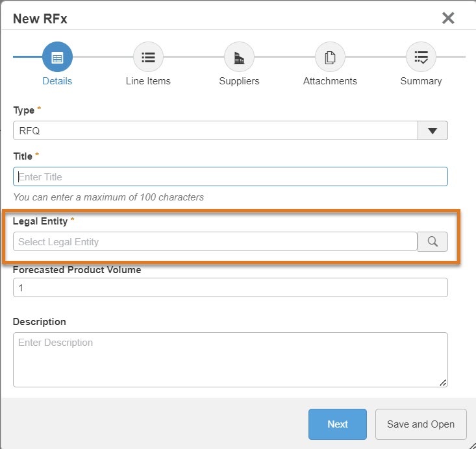Screen dimensions: 476x449
Task: Click the Save and Open button
Action: pyautogui.click(x=421, y=424)
